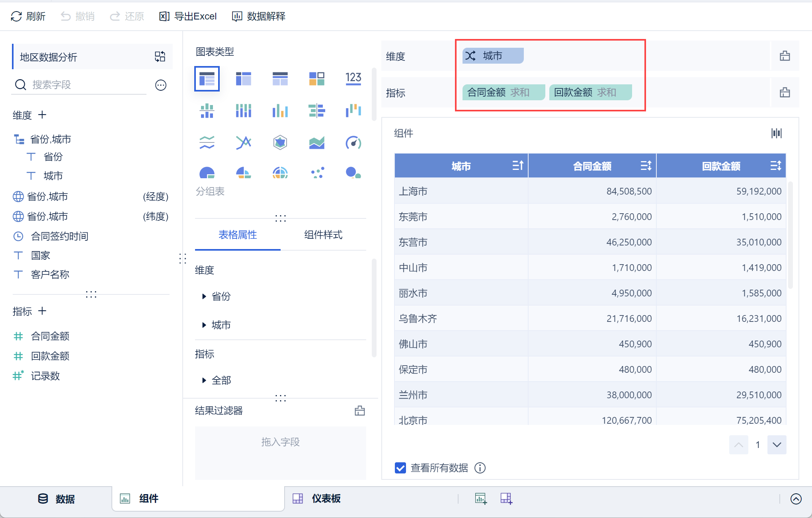Select the KPI 123 number chart type
The image size is (812, 518).
click(353, 78)
